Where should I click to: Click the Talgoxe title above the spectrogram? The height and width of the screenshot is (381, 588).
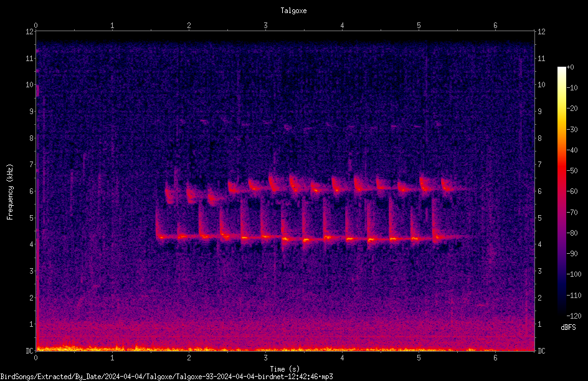pos(293,11)
